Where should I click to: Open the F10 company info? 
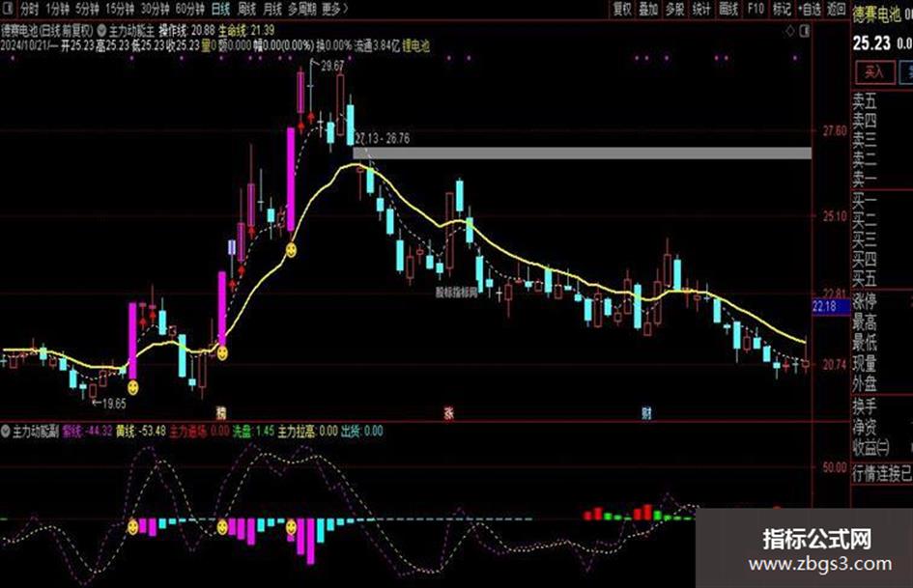coord(756,9)
